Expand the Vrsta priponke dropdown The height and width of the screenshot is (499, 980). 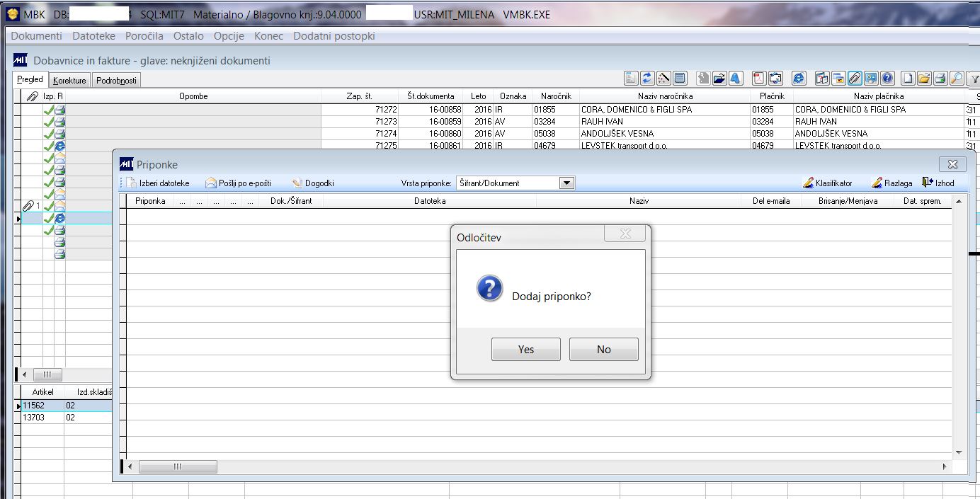tap(566, 183)
